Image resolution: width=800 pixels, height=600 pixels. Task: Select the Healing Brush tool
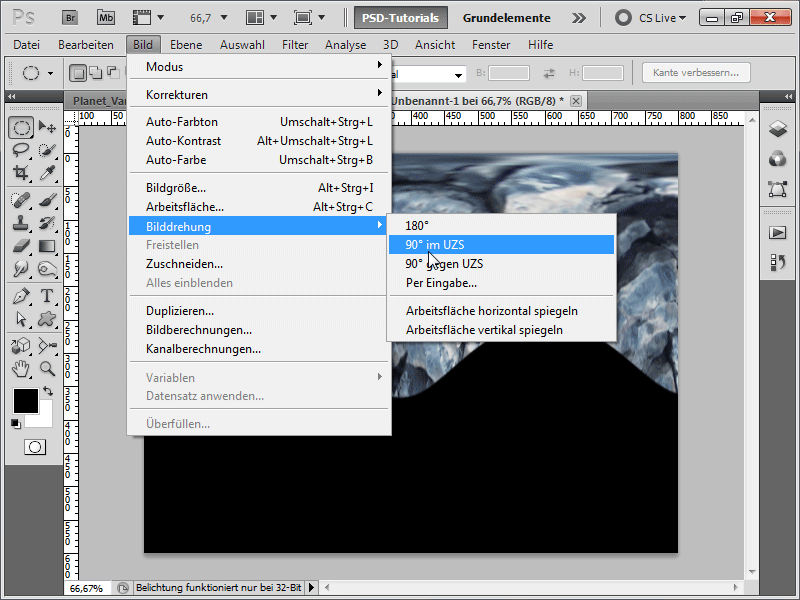coord(21,199)
